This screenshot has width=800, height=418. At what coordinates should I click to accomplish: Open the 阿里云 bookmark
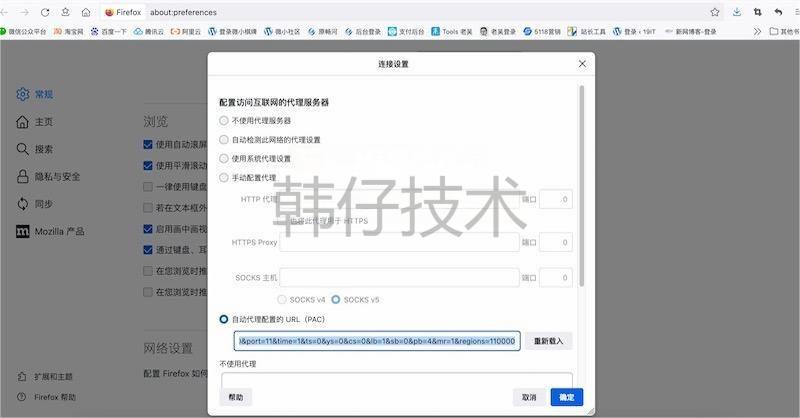(186, 32)
